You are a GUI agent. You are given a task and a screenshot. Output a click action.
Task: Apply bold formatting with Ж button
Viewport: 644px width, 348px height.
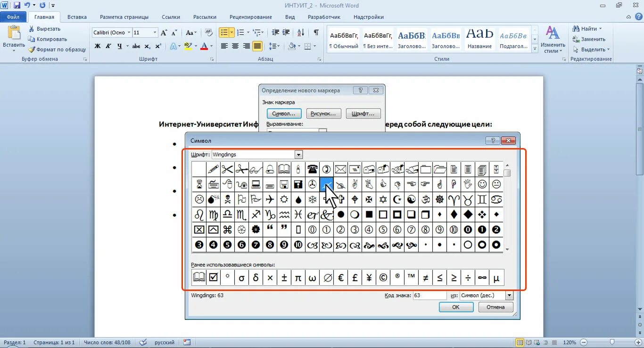pyautogui.click(x=98, y=46)
